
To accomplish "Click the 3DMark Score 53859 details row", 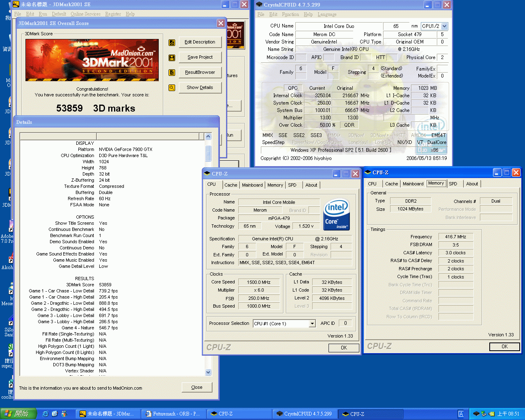I will click(112, 285).
